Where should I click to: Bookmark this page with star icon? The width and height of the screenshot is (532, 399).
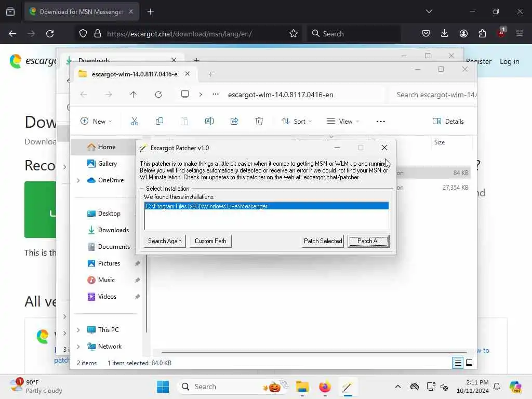(x=294, y=34)
